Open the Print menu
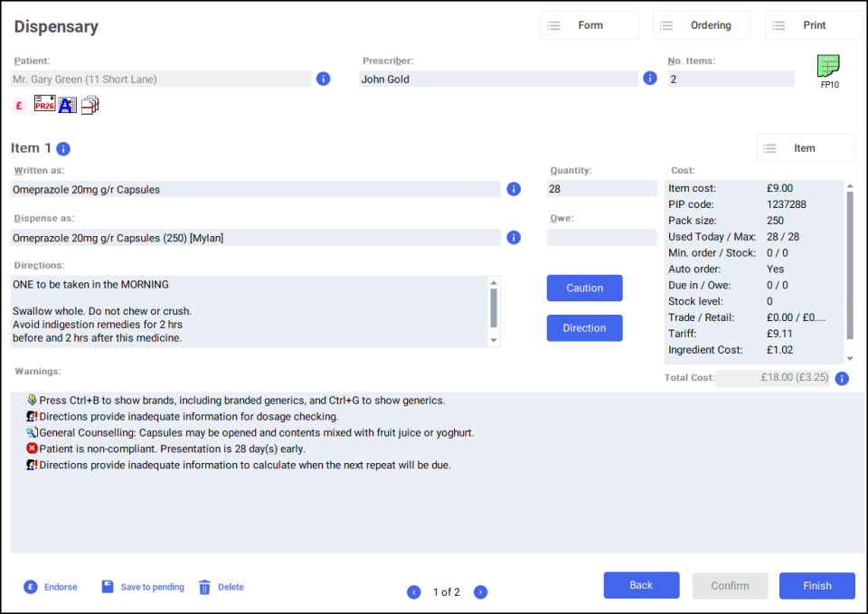The height and width of the screenshot is (614, 868). pyautogui.click(x=814, y=25)
